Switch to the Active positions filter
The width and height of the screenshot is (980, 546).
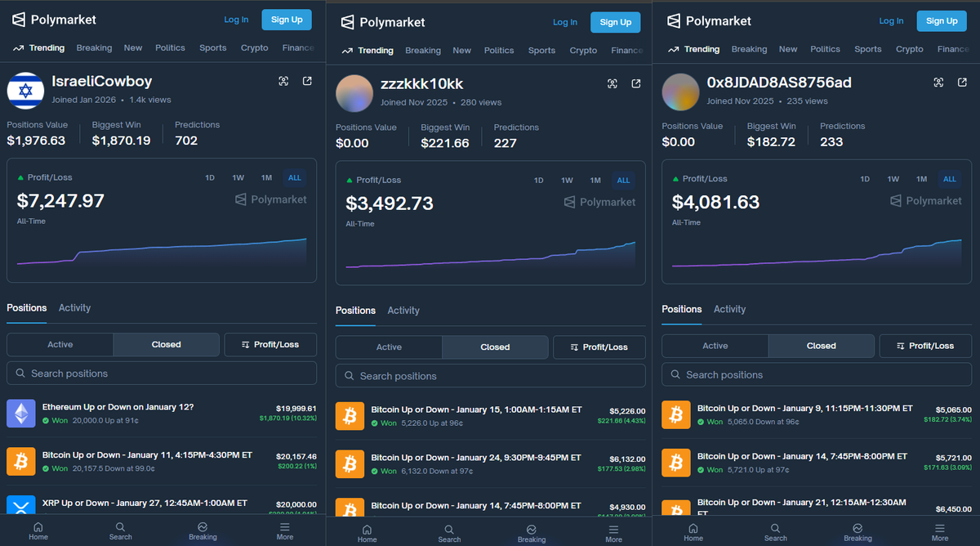(60, 344)
